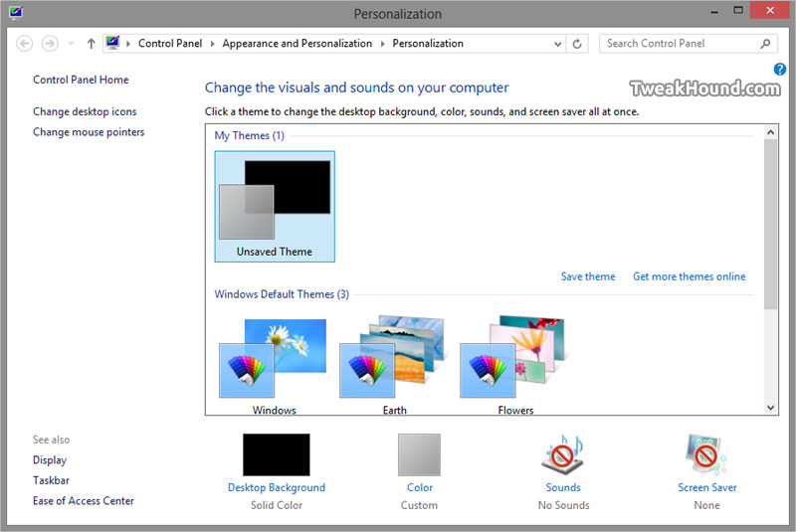The image size is (796, 532).
Task: Select Personalization breadcrumb item
Action: (428, 44)
